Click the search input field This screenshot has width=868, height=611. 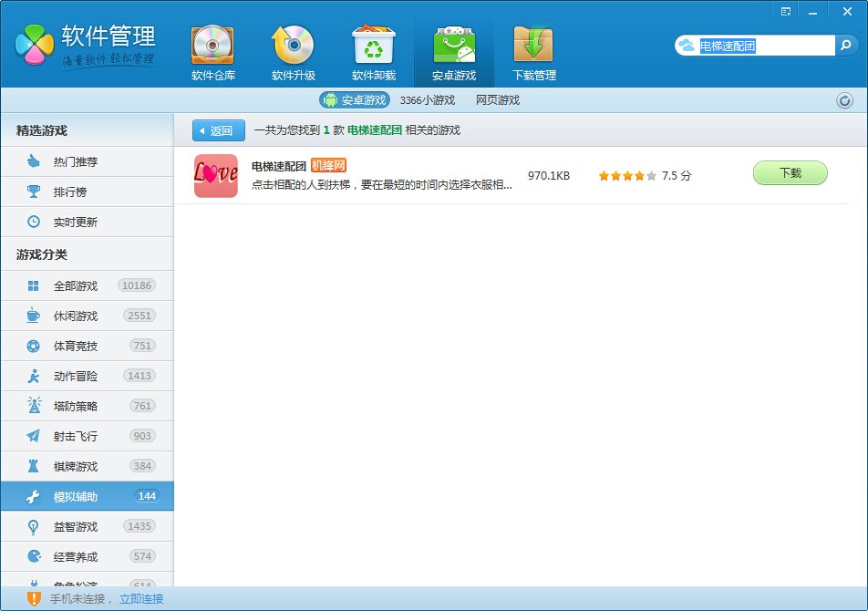click(764, 45)
